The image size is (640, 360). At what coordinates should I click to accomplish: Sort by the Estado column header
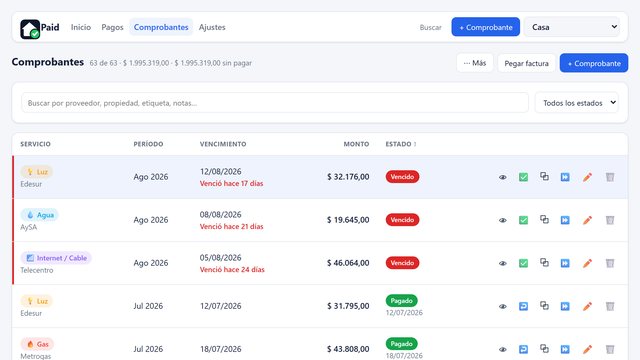(x=401, y=144)
